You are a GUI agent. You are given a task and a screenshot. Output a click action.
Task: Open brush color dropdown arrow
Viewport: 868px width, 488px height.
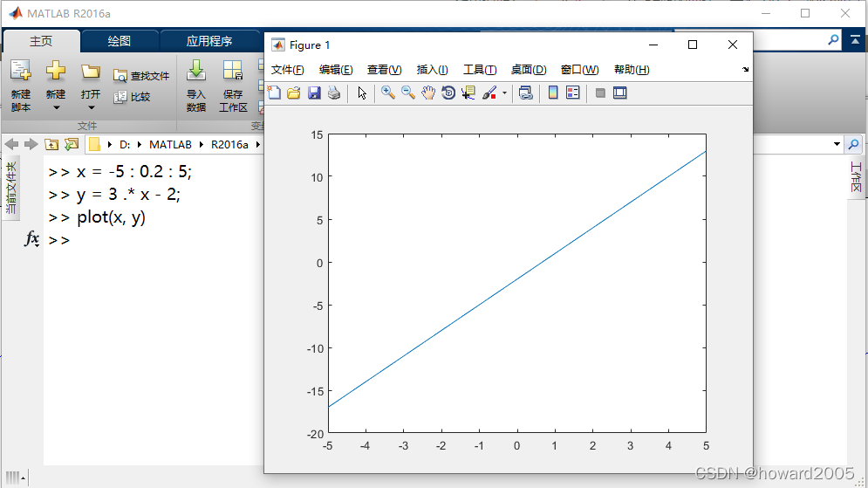click(x=504, y=93)
